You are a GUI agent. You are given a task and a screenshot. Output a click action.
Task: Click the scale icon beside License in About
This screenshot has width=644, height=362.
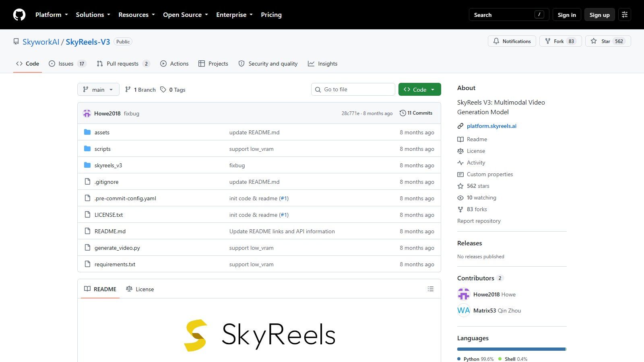(x=460, y=151)
